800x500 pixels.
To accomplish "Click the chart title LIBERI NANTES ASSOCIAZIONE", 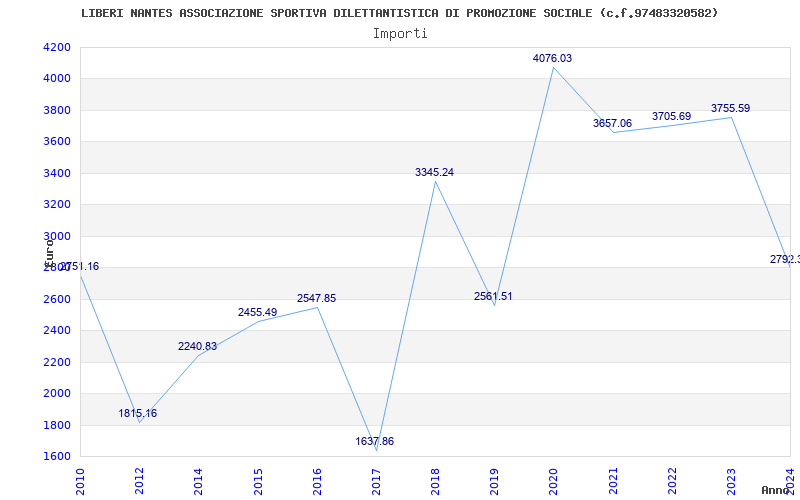I will [x=399, y=13].
